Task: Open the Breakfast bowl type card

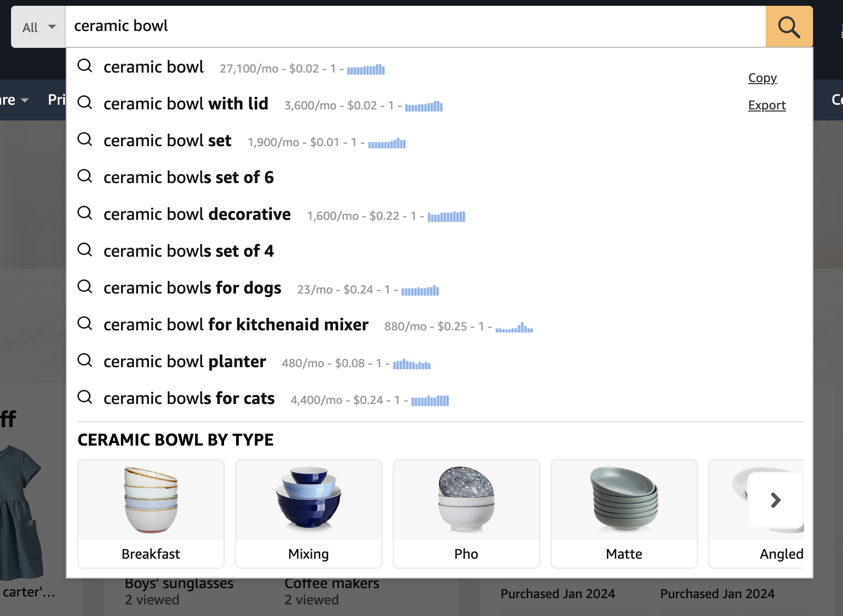Action: [151, 514]
